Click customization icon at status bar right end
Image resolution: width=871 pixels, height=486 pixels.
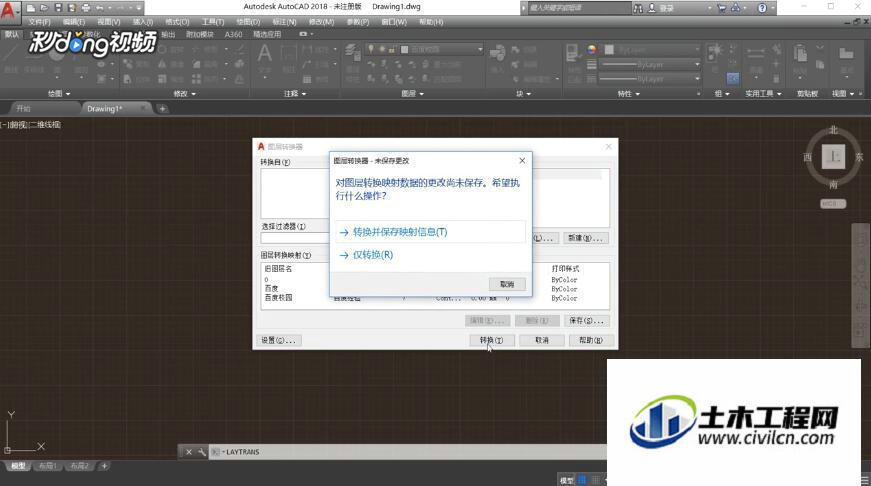[x=865, y=480]
